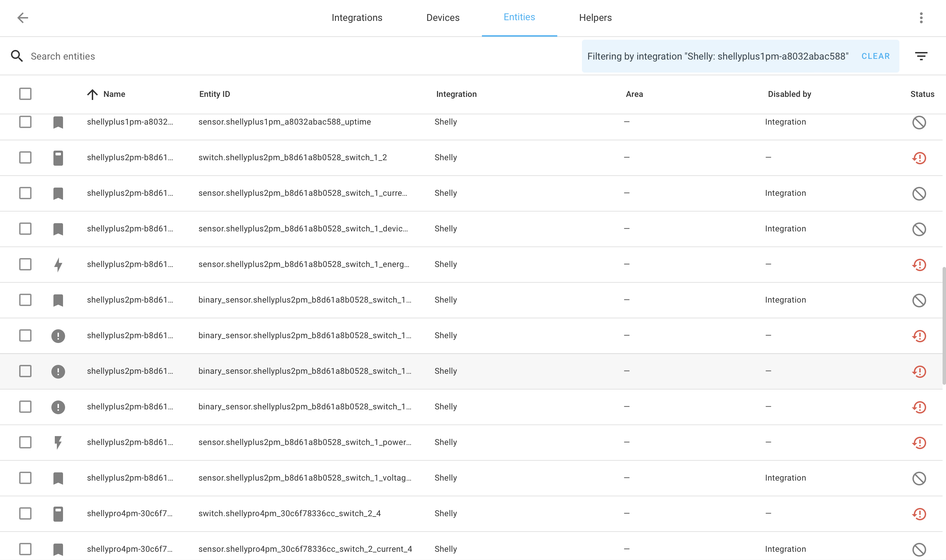Click the warning icon on the first binary_sensor row
946x560 pixels.
(58, 335)
